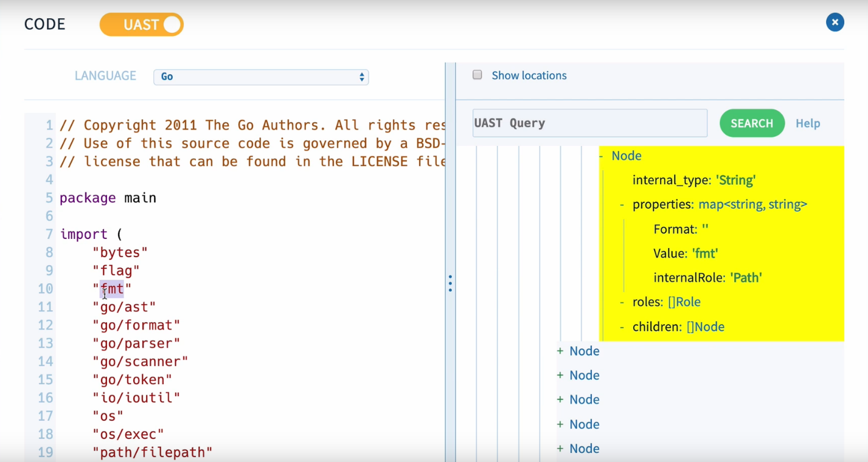
Task: Click "path/filepath" import on line 19
Action: (x=153, y=453)
